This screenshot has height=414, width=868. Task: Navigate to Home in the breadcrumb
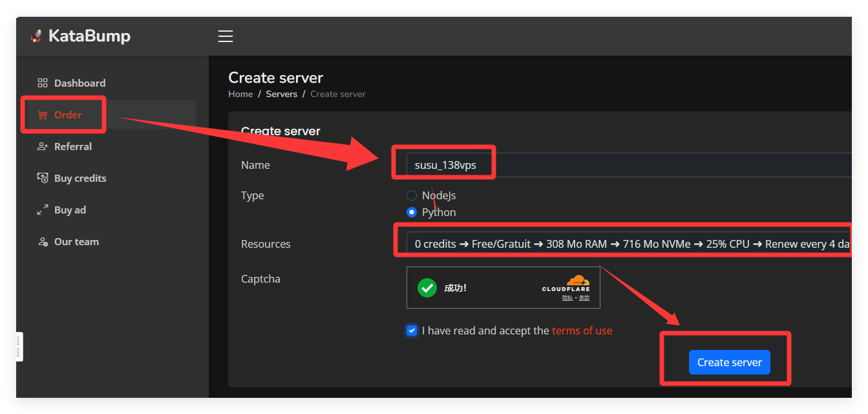[240, 94]
